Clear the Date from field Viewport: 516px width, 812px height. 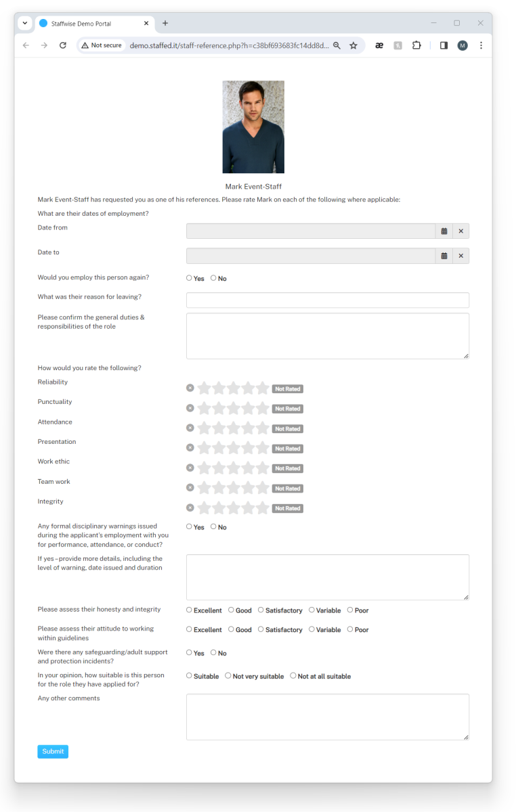[461, 231]
